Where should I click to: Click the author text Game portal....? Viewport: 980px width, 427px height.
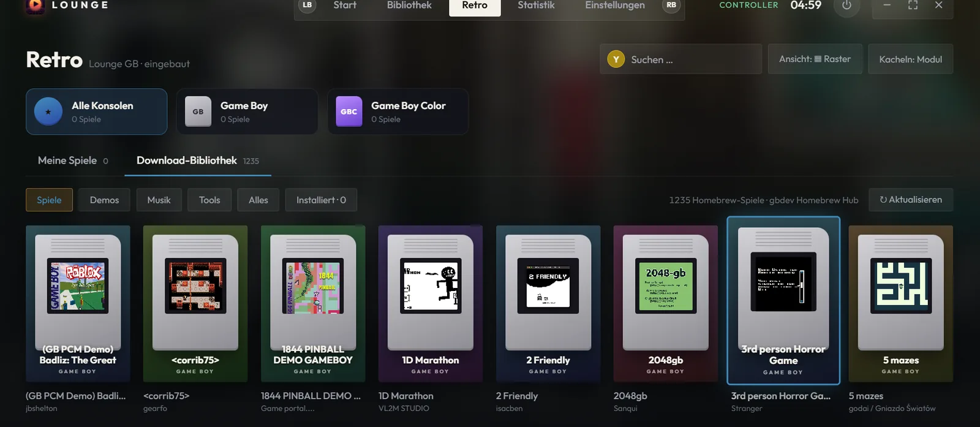(287, 409)
